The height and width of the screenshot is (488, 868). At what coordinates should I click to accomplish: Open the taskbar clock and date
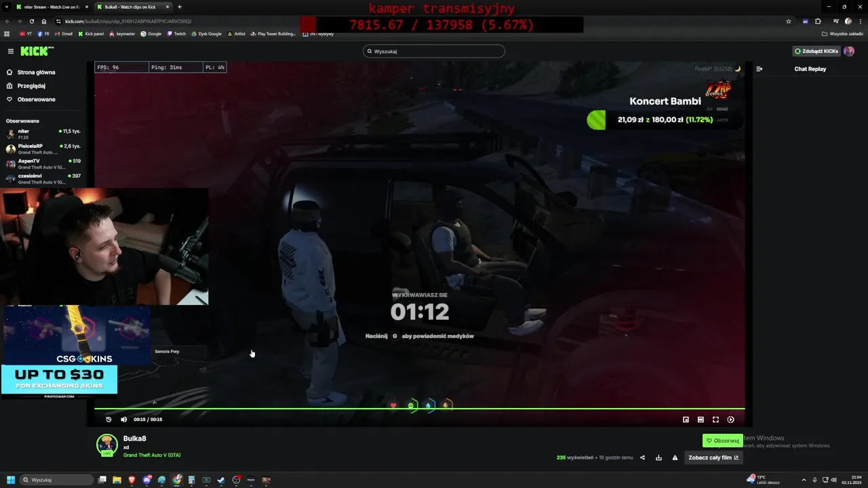[852, 480]
